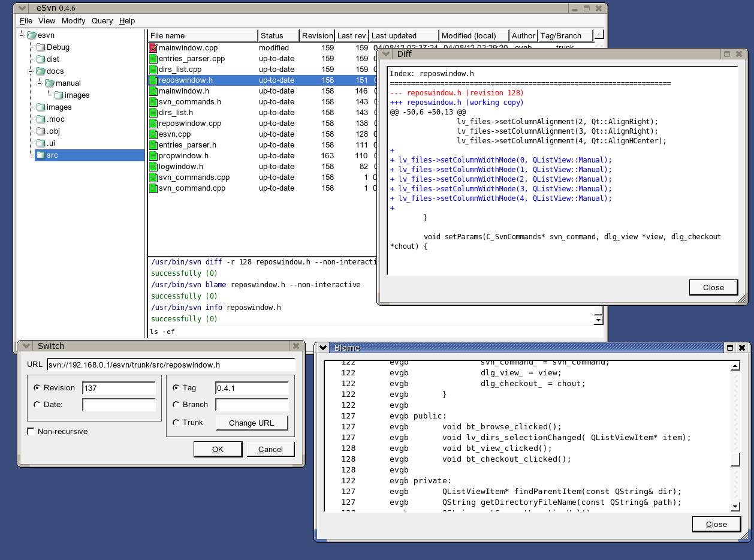Confirm Switch dialog with OK
This screenshot has width=754, height=560.
[218, 449]
